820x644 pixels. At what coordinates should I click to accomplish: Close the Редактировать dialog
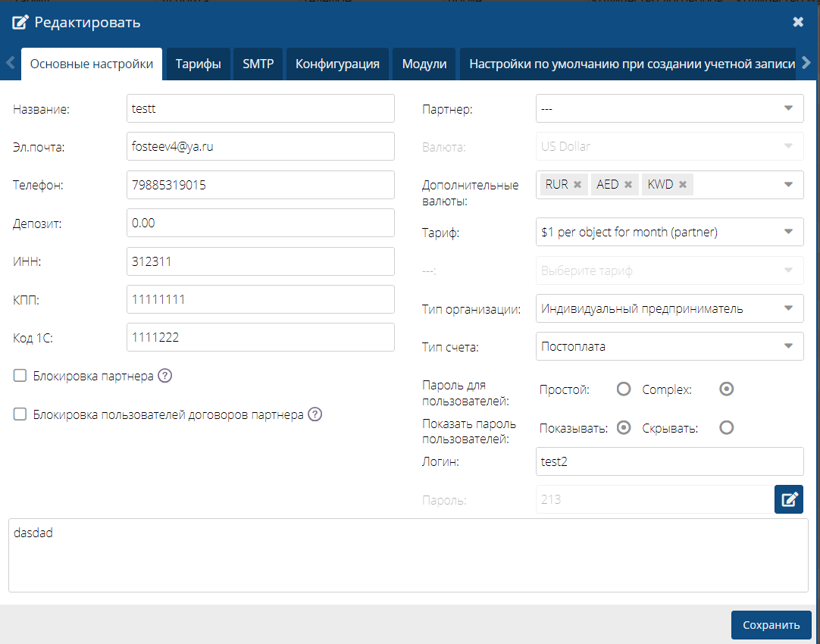(x=798, y=22)
